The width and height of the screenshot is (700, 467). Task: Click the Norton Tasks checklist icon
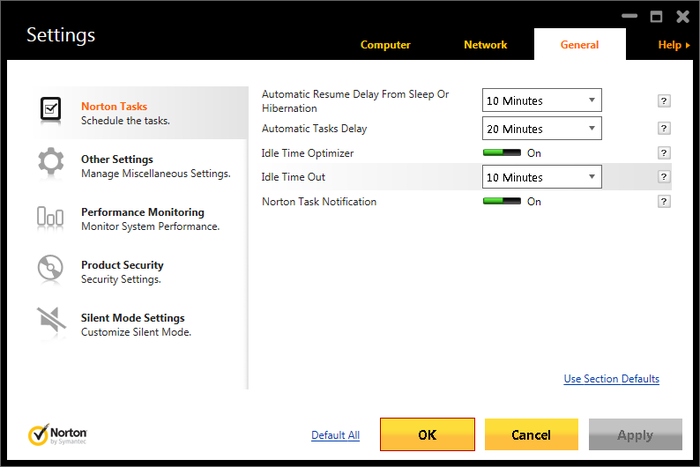coord(50,110)
